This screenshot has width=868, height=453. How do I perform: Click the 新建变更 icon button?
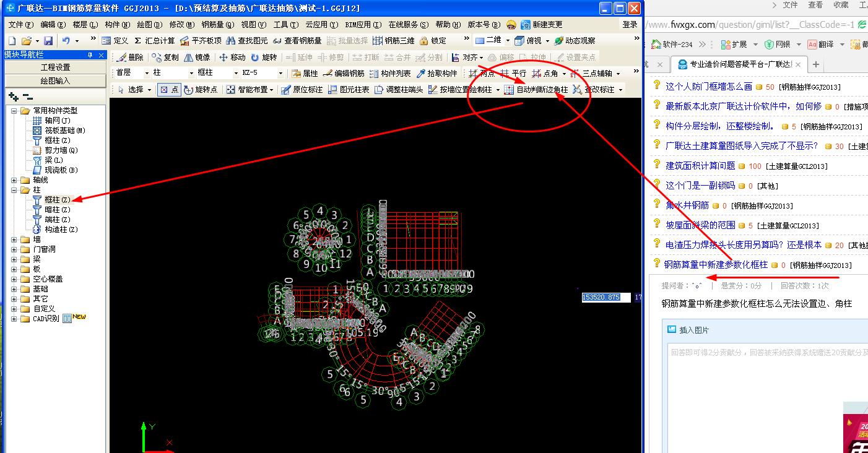click(x=542, y=24)
